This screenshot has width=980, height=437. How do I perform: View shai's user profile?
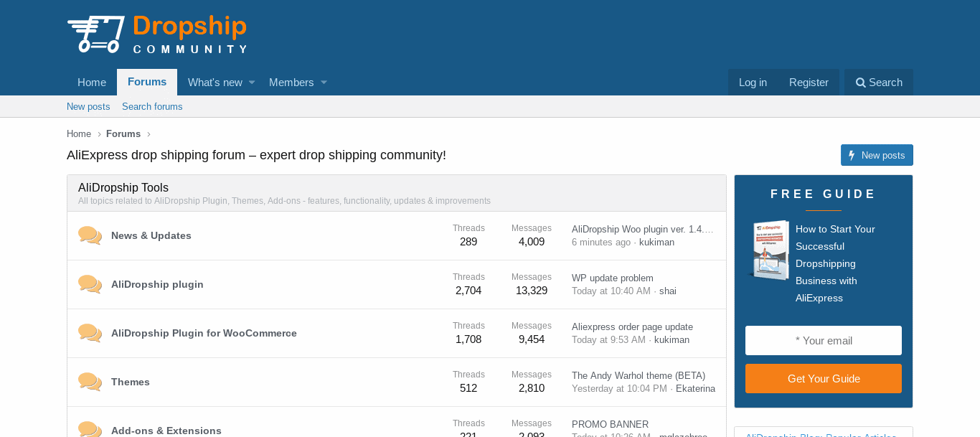click(668, 291)
